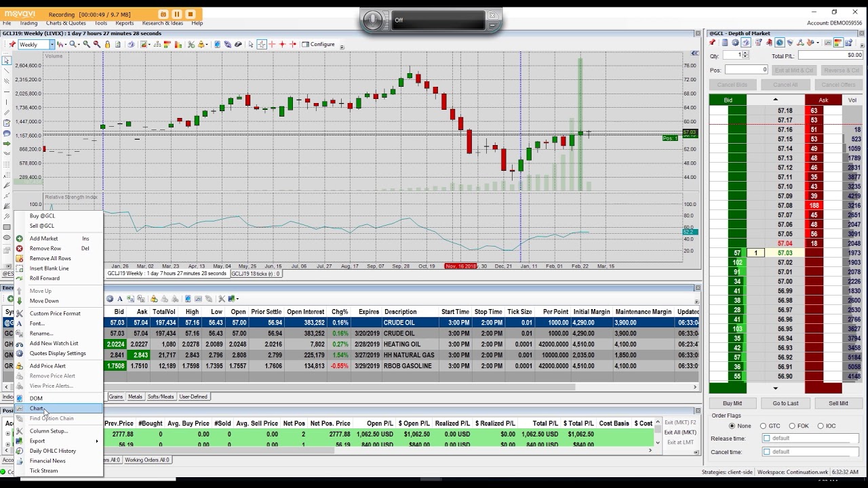Open the gear settings in Depth of Market toolbar
Viewport: 868px width, 488px height.
pyautogui.click(x=735, y=43)
